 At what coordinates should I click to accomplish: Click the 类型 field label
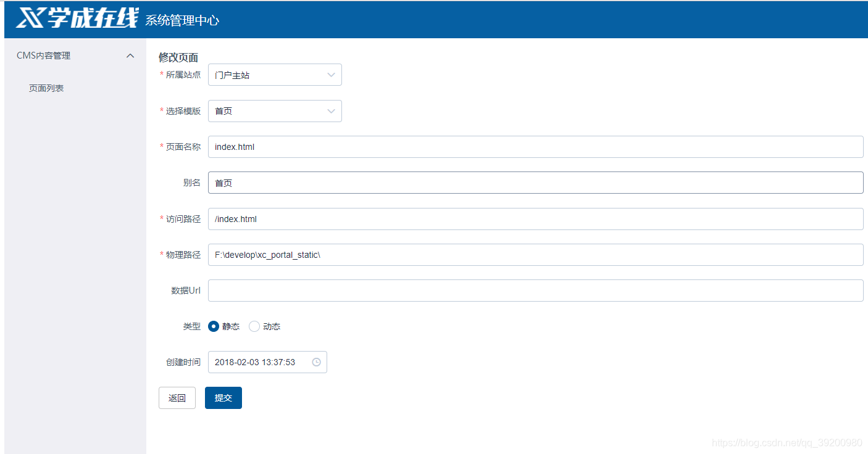(x=192, y=326)
